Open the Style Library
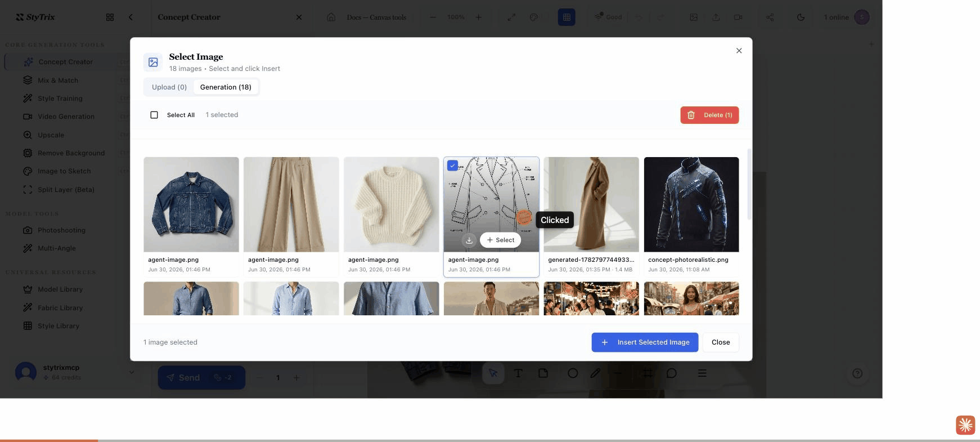The height and width of the screenshot is (442, 980). coord(59,326)
